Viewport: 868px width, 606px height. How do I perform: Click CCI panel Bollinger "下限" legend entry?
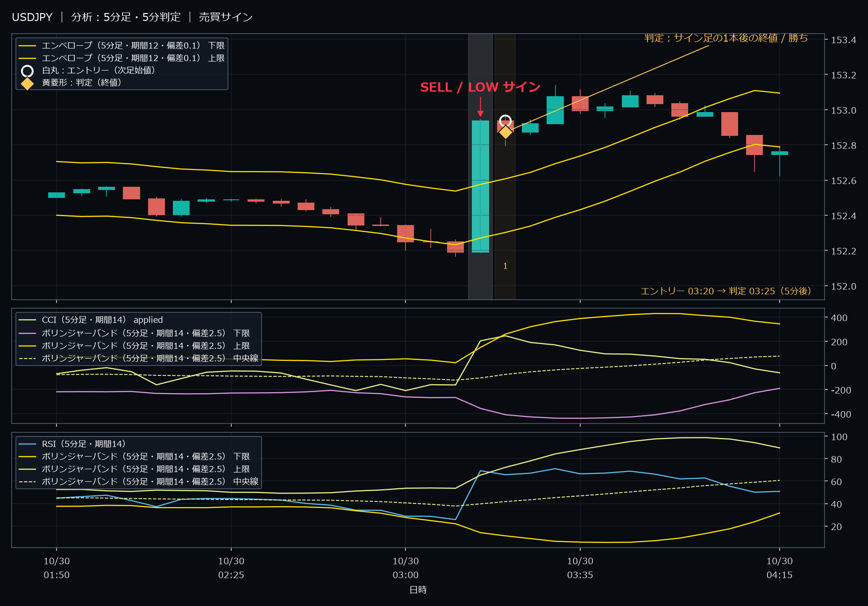[135, 333]
